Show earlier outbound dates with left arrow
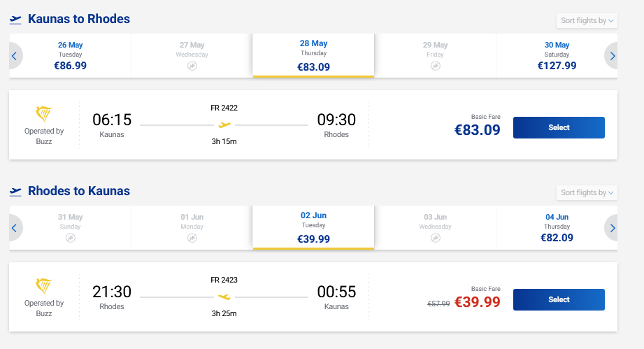 15,56
